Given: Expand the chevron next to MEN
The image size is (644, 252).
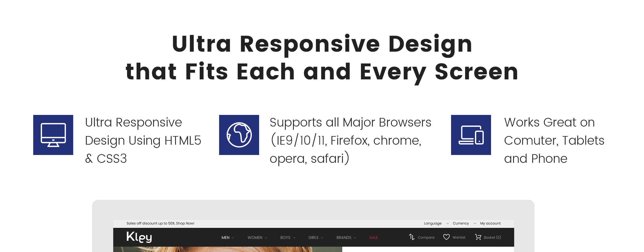Looking at the screenshot, I should click(x=233, y=238).
